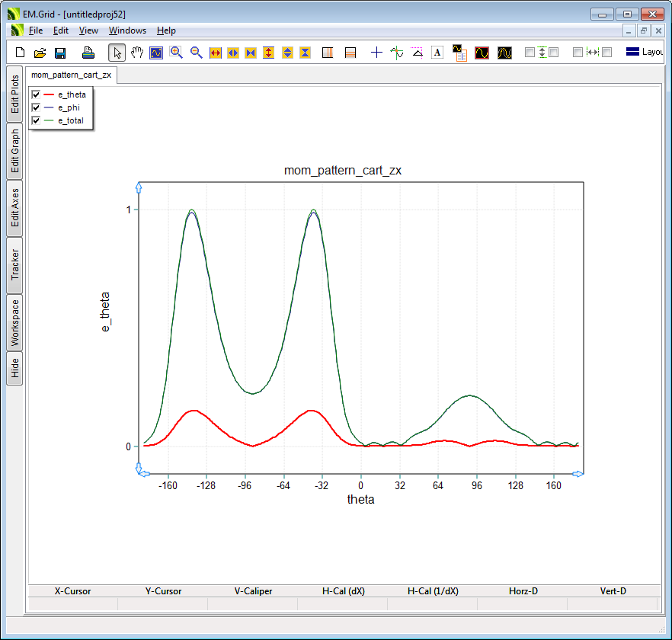Save the plot with the floppy disk icon
The image size is (672, 640).
click(x=60, y=53)
